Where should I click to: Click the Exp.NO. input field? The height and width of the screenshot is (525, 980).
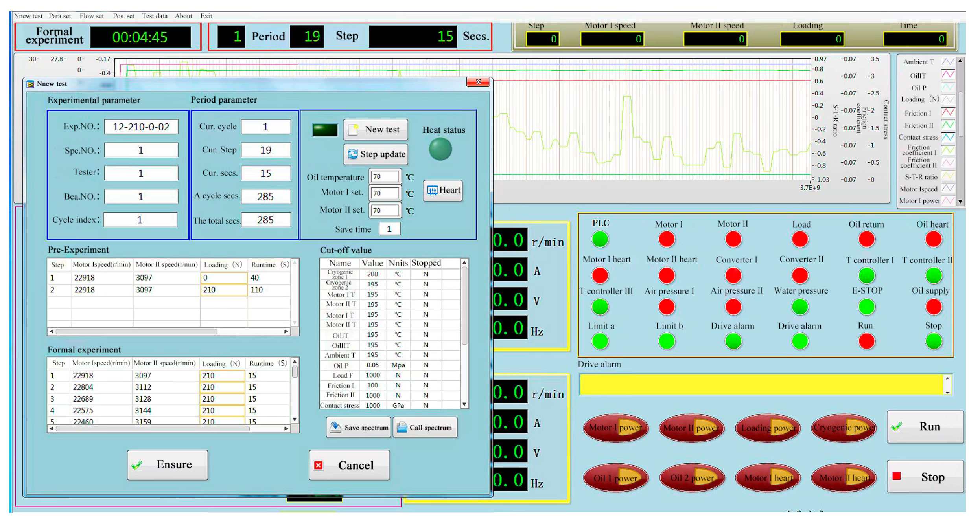pos(141,127)
